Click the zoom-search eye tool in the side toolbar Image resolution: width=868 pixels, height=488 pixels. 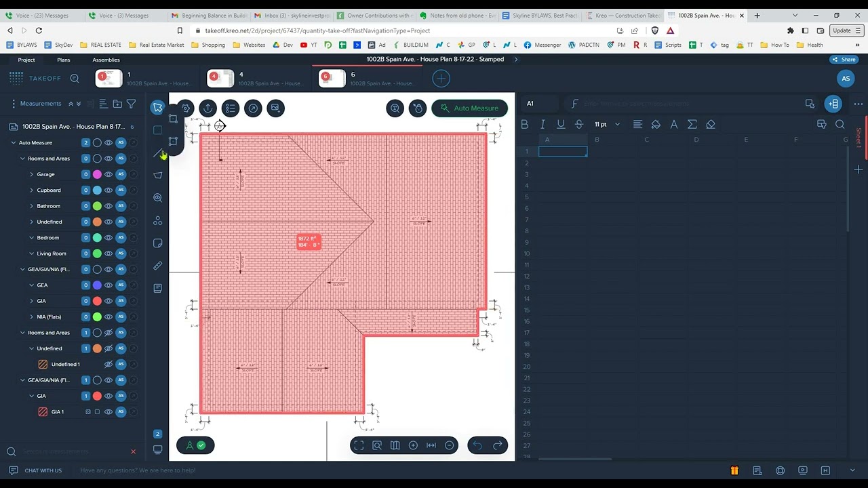coord(158,198)
